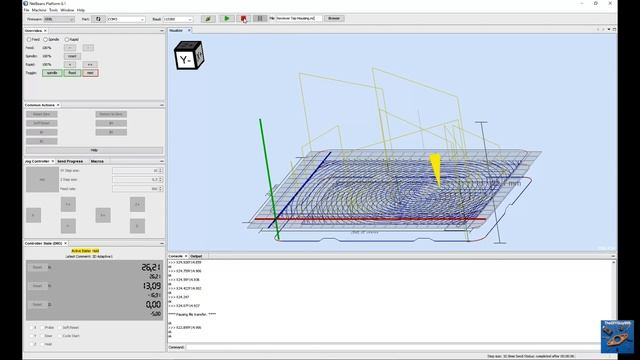Select the Spindle override radio button
This screenshot has height=360, width=640.
[x=46, y=40]
